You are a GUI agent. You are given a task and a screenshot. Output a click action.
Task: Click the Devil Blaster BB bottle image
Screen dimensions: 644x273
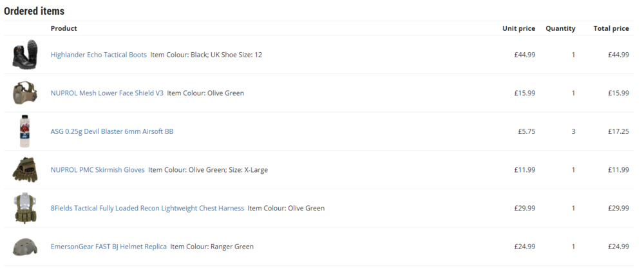coord(25,131)
